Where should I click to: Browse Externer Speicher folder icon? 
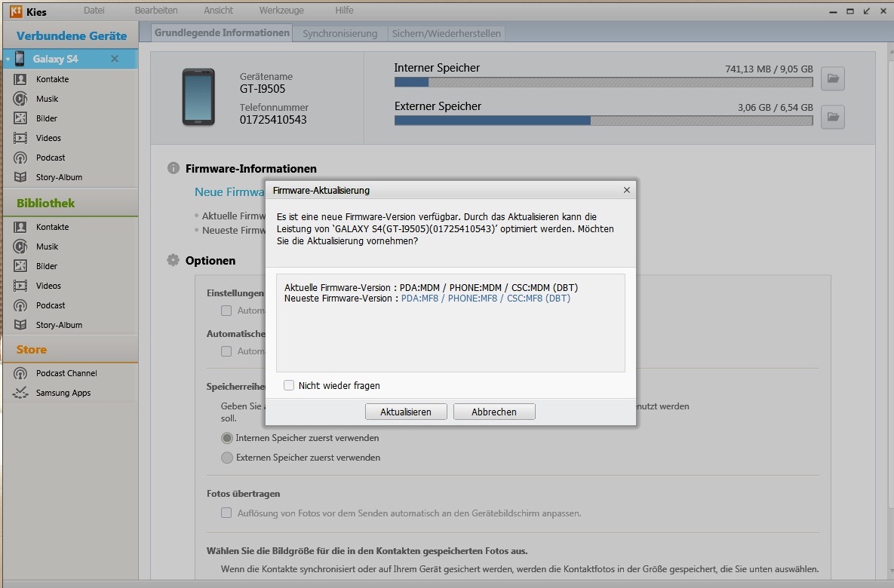(832, 117)
